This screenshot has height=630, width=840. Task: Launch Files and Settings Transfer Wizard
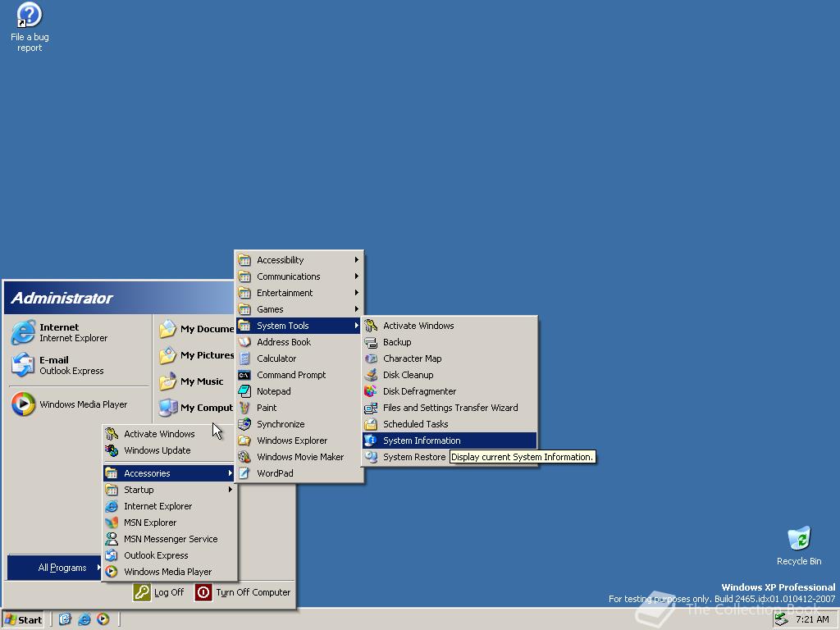(450, 408)
